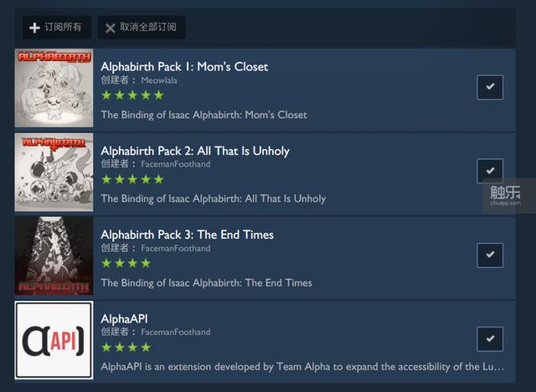Open title Alphabirth Pack 2: All That Is Unholy
This screenshot has height=392, width=536.
click(195, 151)
